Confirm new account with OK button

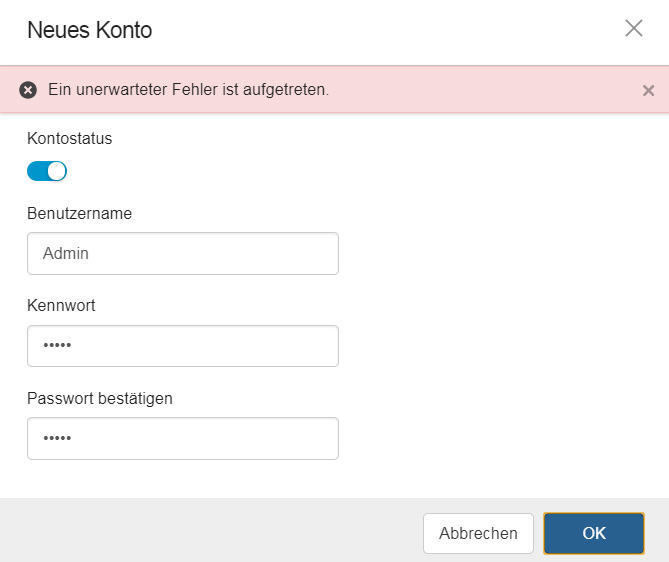tap(593, 533)
